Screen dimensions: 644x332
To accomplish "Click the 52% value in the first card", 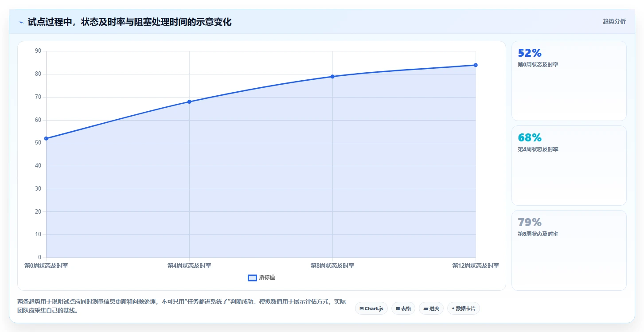I will (530, 53).
